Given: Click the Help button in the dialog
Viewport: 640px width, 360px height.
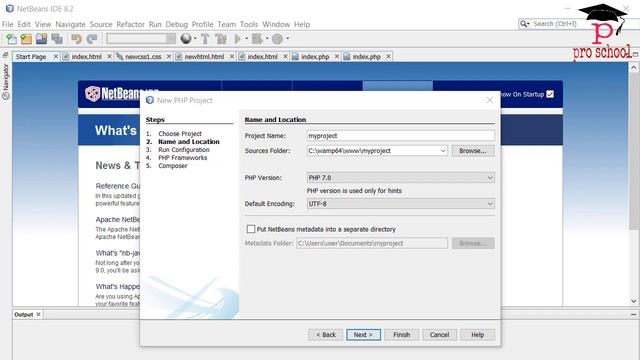Looking at the screenshot, I should [478, 335].
